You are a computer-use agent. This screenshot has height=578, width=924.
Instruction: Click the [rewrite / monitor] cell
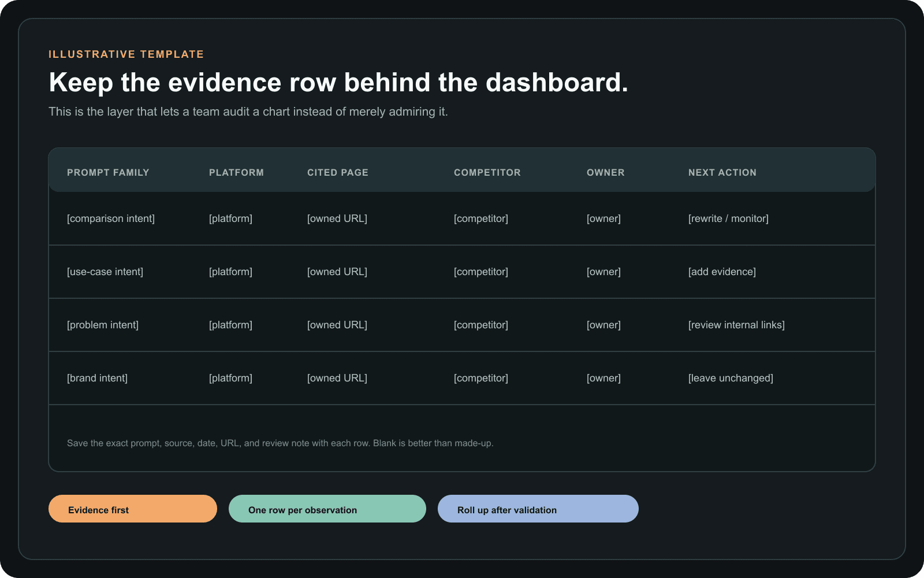pyautogui.click(x=728, y=218)
